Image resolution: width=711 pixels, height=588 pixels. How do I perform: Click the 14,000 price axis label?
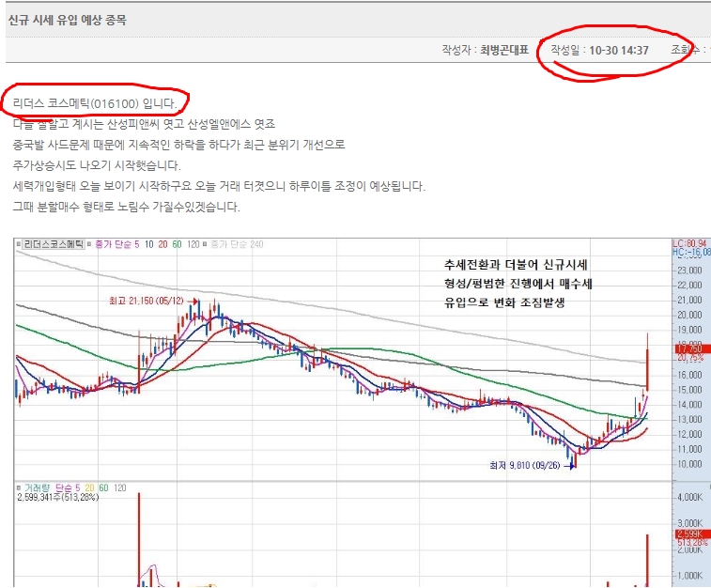[x=689, y=405]
